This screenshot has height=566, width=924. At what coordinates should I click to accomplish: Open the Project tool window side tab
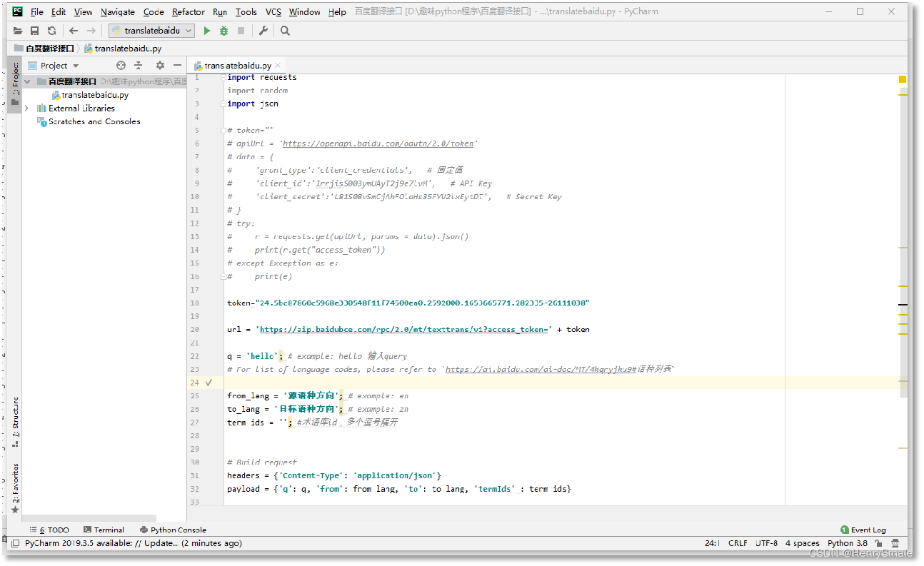click(15, 84)
